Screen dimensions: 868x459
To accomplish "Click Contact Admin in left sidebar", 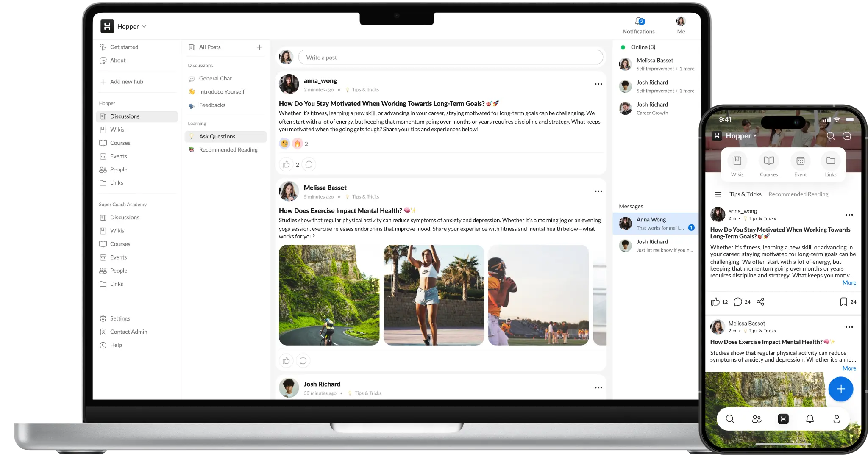I will pos(123,332).
